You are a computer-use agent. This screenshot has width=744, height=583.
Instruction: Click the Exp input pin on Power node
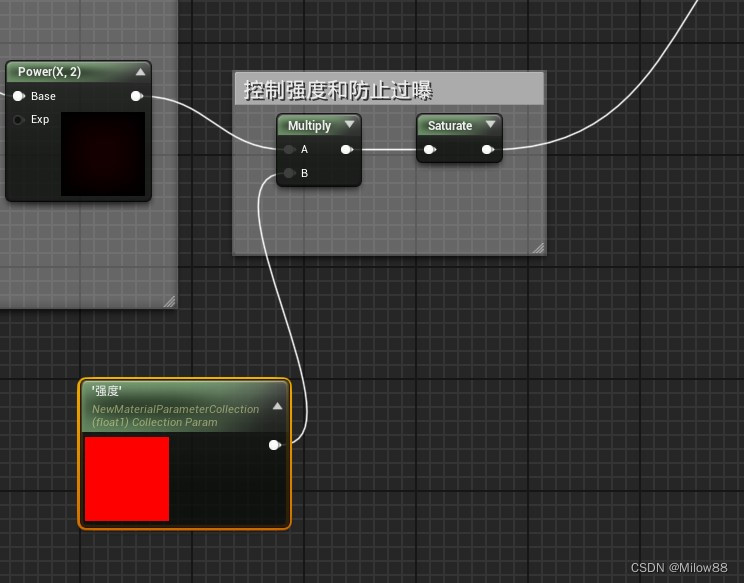(x=19, y=120)
